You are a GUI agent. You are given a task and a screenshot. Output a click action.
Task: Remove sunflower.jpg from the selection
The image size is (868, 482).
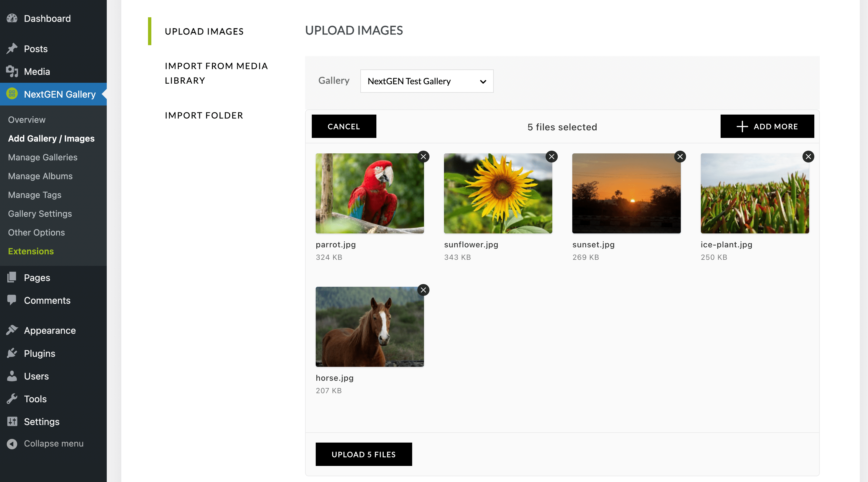pos(552,157)
